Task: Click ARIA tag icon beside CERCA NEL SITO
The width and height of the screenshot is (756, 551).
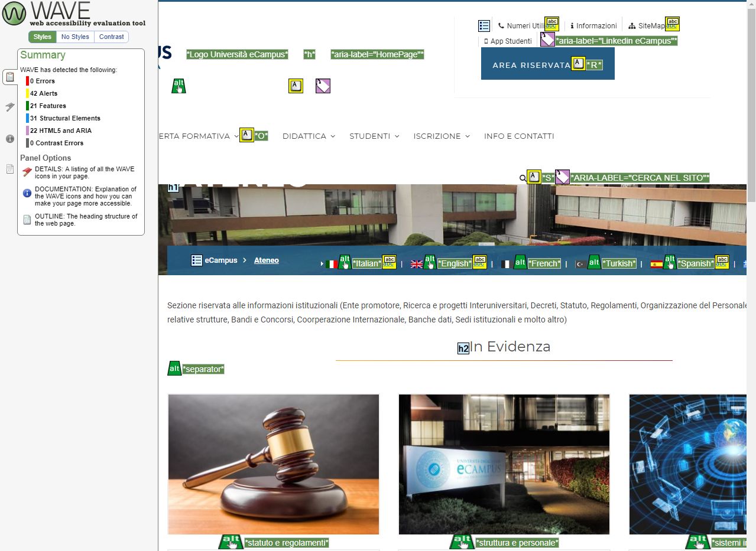Action: click(562, 177)
